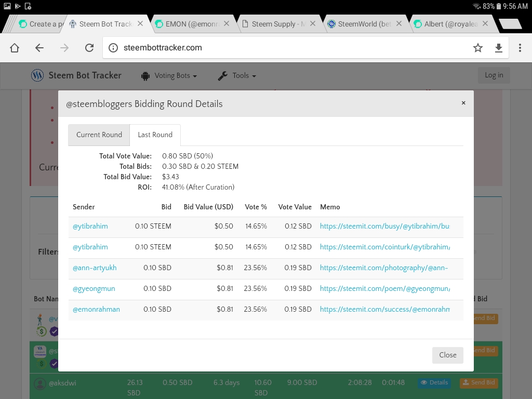Open the steemit.com/success/@emonrahm memo link
The height and width of the screenshot is (399, 532).
pyautogui.click(x=385, y=309)
